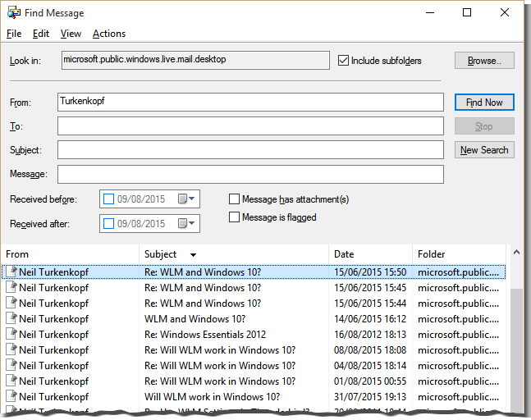531x420 pixels.
Task: Click message icon in 15/06/2015 15:50 row
Action: [11, 272]
